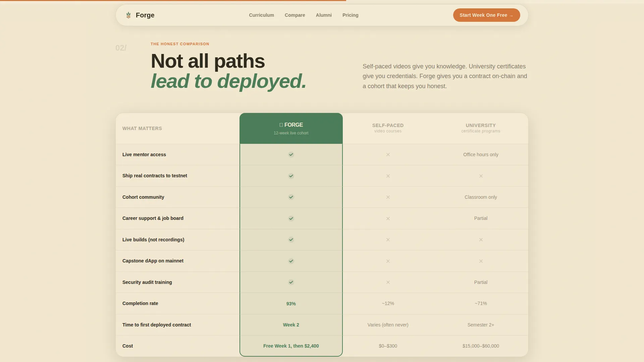Click Self-paced X icon for Cohort community
This screenshot has height=362, width=644.
coord(388,197)
